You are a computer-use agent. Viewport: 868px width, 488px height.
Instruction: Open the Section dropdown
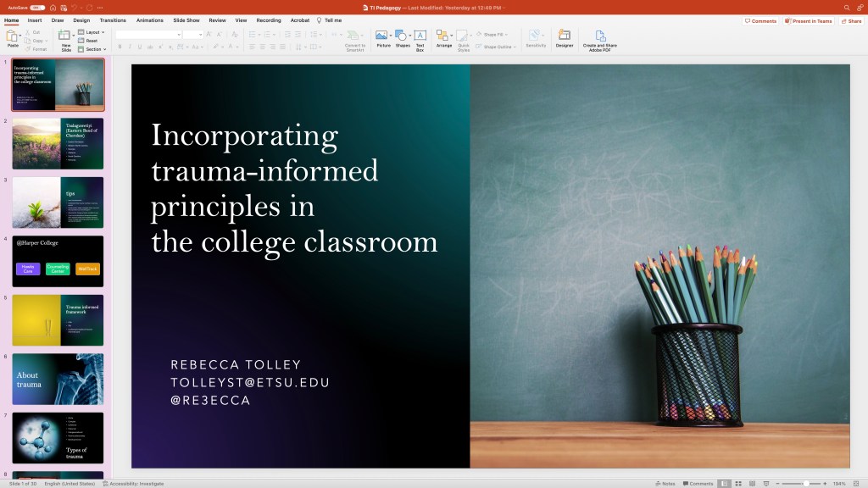[x=92, y=49]
